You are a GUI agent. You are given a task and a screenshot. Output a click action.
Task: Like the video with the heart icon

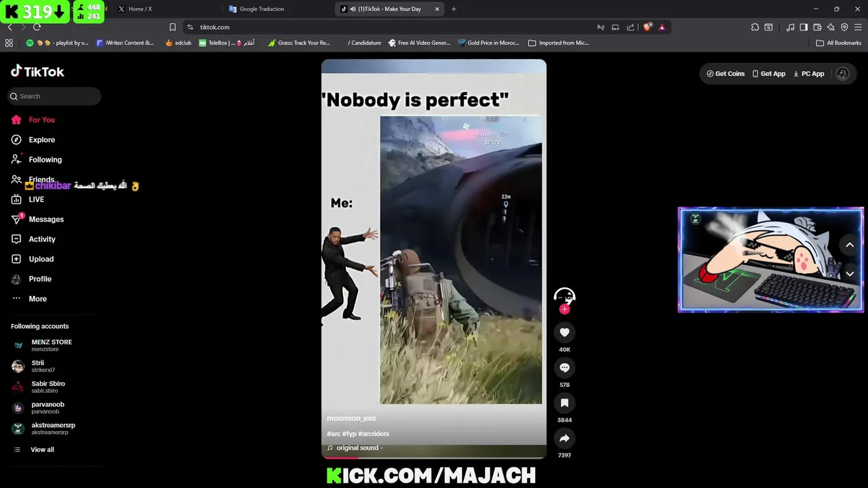click(564, 332)
